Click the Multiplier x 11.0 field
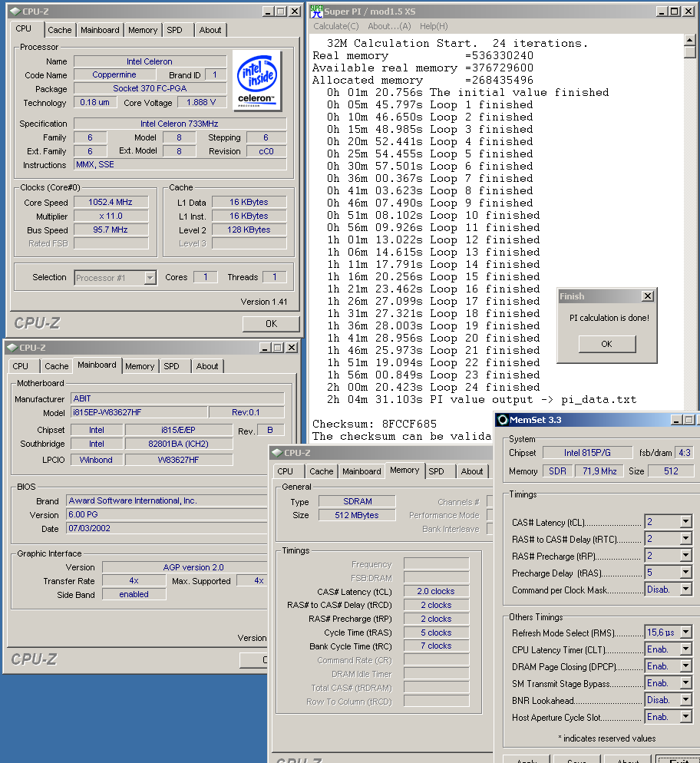Viewport: 700px width, 763px height. (111, 216)
